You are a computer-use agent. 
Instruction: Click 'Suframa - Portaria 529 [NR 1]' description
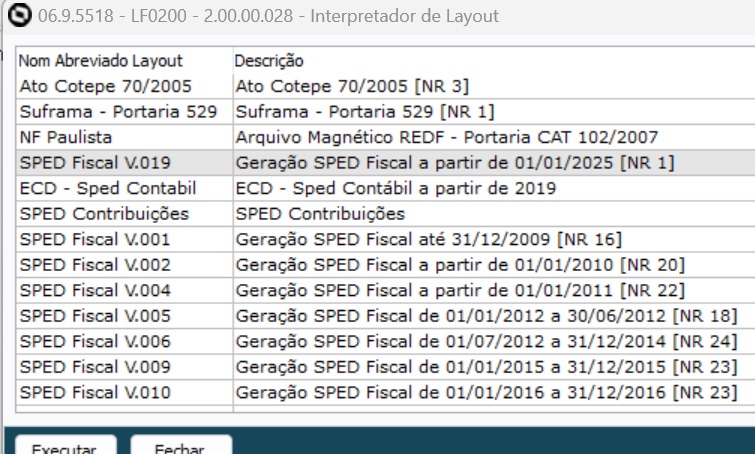(x=494, y=112)
